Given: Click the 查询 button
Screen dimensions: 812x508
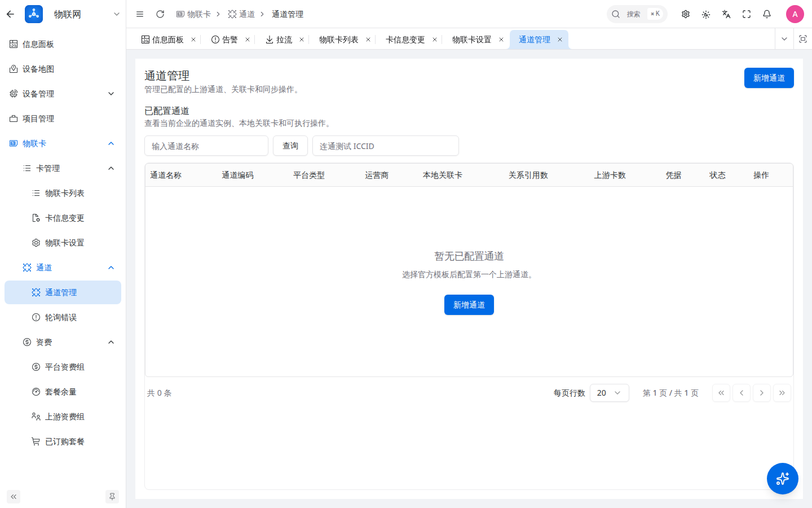Looking at the screenshot, I should point(290,146).
